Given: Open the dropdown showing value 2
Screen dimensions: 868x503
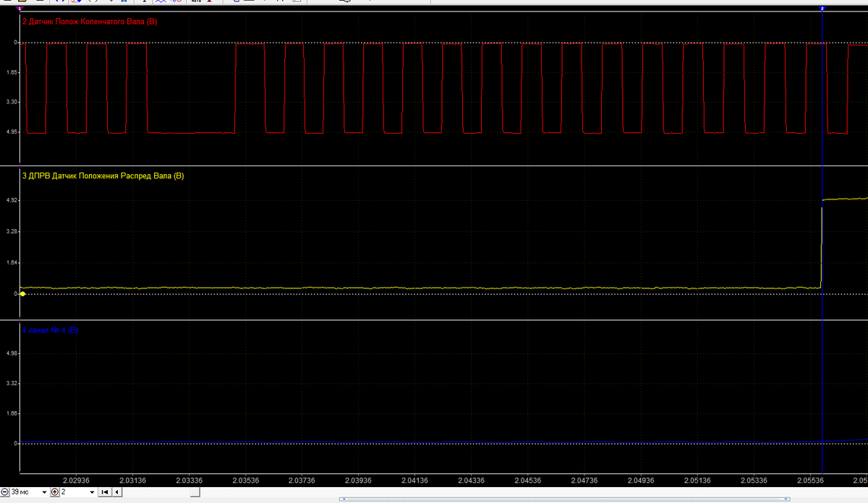Looking at the screenshot, I should coord(91,492).
